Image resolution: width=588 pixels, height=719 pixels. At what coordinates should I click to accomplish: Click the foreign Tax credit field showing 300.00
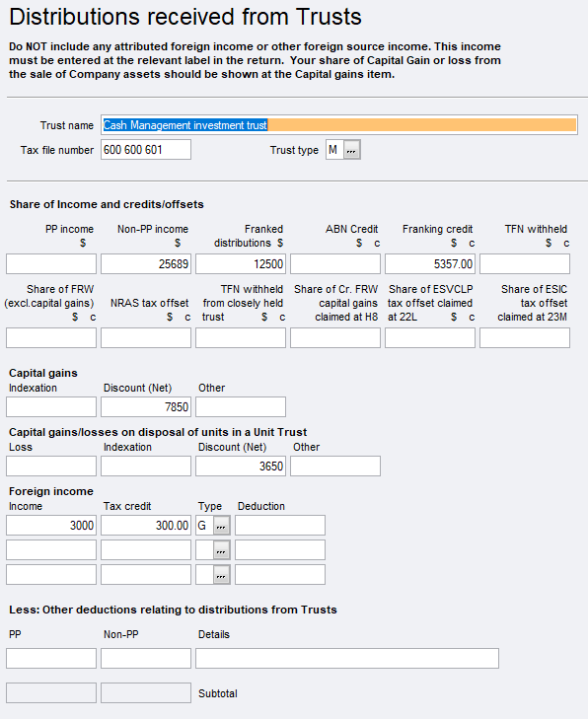click(x=146, y=525)
